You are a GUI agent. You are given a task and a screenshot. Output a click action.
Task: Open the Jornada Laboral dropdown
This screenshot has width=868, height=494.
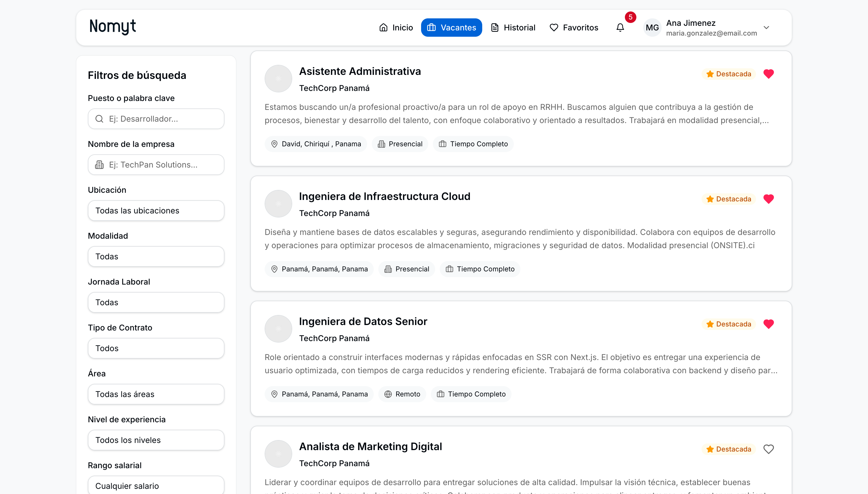tap(156, 302)
